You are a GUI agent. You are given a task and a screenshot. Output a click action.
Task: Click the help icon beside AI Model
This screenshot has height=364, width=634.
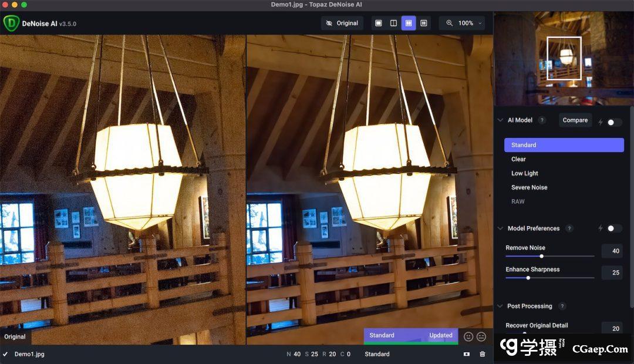tap(542, 120)
